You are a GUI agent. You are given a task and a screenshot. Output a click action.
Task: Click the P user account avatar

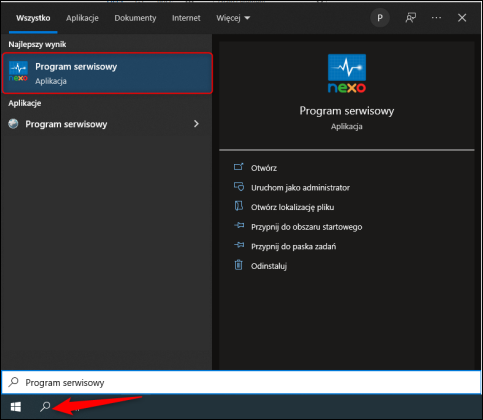coord(380,18)
